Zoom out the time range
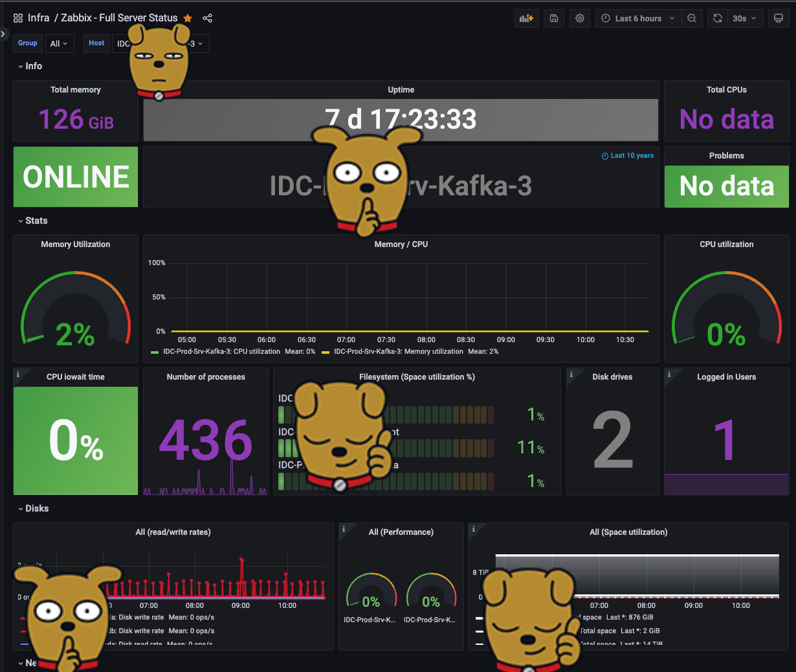Viewport: 796px width, 672px height. (x=692, y=18)
